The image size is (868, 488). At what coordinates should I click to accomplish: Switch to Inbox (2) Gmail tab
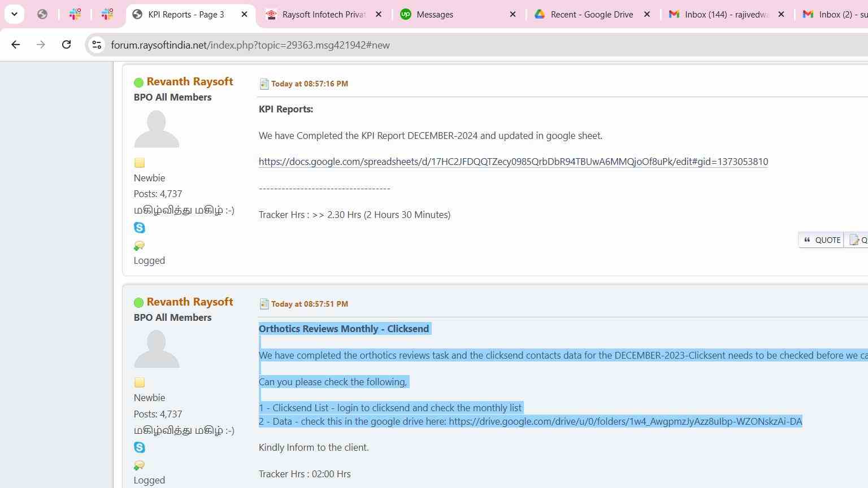[x=834, y=15]
